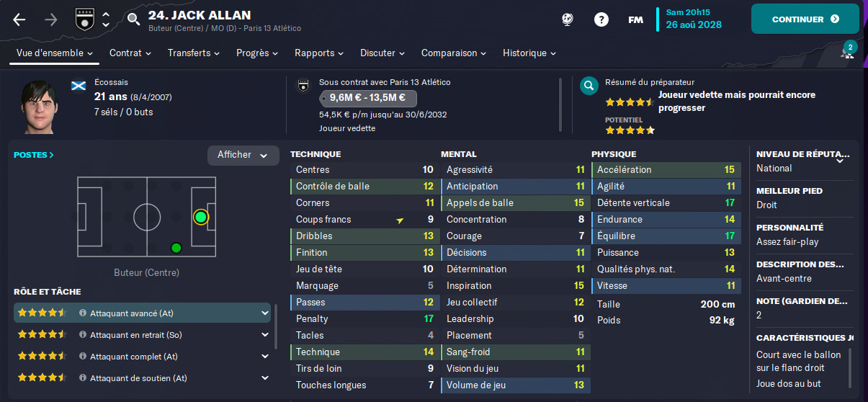Click the question mark help icon
Image resolution: width=868 pixels, height=402 pixels.
click(x=601, y=19)
